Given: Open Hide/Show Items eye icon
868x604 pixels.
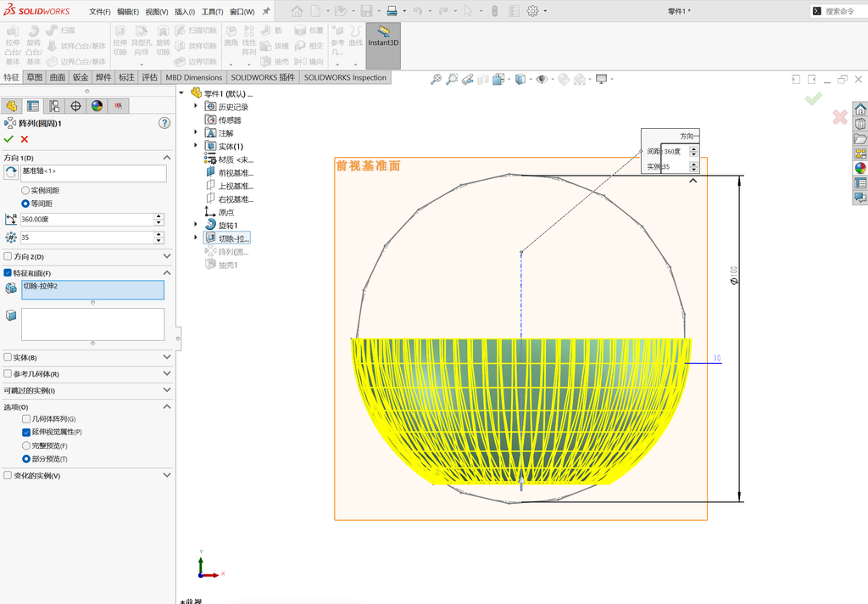Looking at the screenshot, I should [x=542, y=79].
